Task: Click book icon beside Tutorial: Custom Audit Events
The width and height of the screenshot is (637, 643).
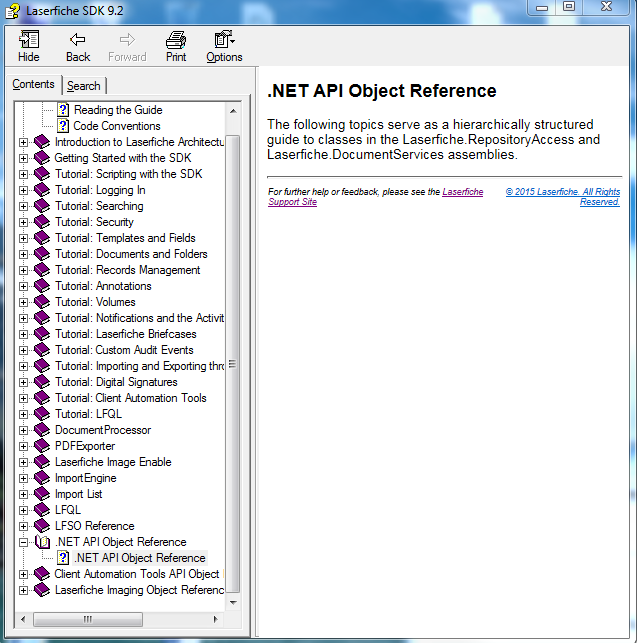Action: (42, 349)
